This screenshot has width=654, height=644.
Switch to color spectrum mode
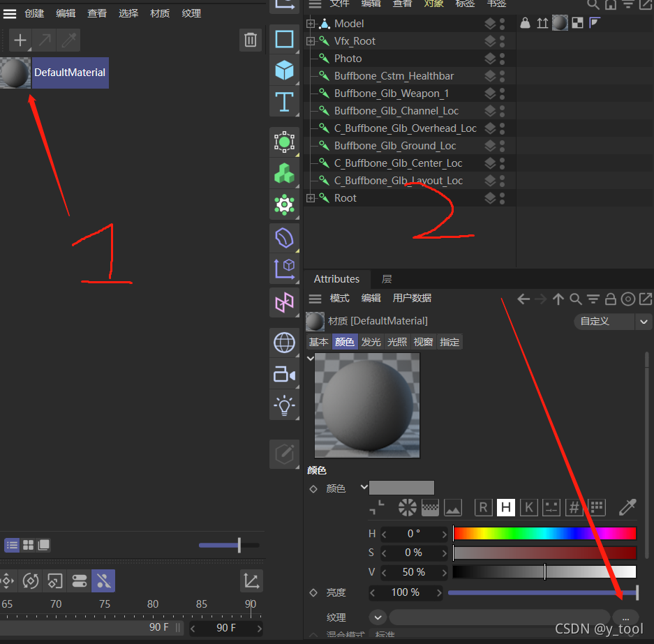pos(430,507)
